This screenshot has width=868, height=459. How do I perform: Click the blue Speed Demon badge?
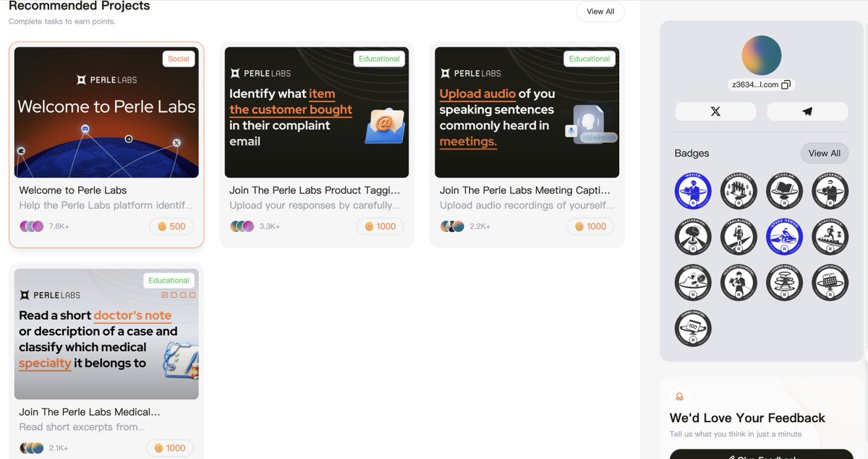[x=784, y=237]
